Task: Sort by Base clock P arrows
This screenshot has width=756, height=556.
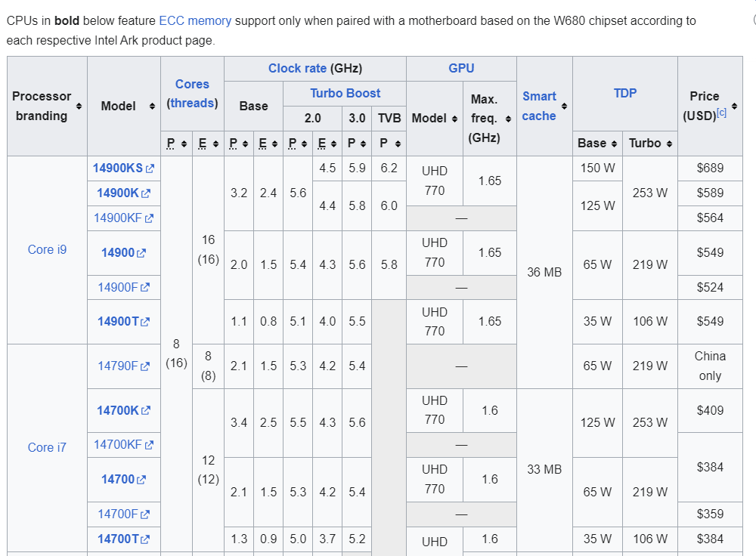Action: pos(245,144)
